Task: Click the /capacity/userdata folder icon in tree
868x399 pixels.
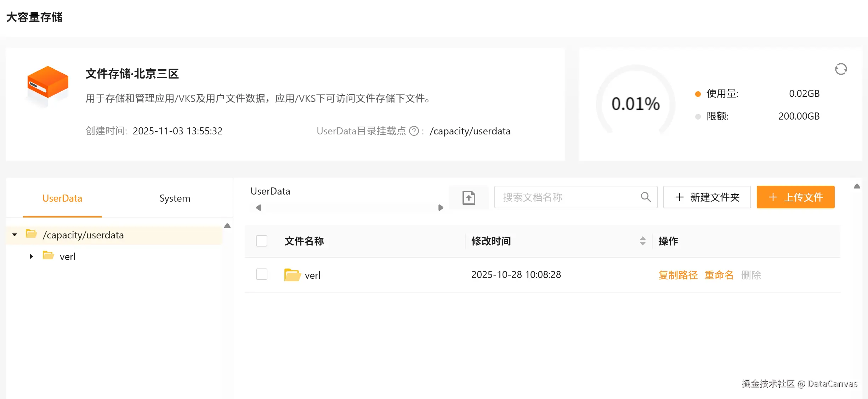Action: click(x=31, y=234)
